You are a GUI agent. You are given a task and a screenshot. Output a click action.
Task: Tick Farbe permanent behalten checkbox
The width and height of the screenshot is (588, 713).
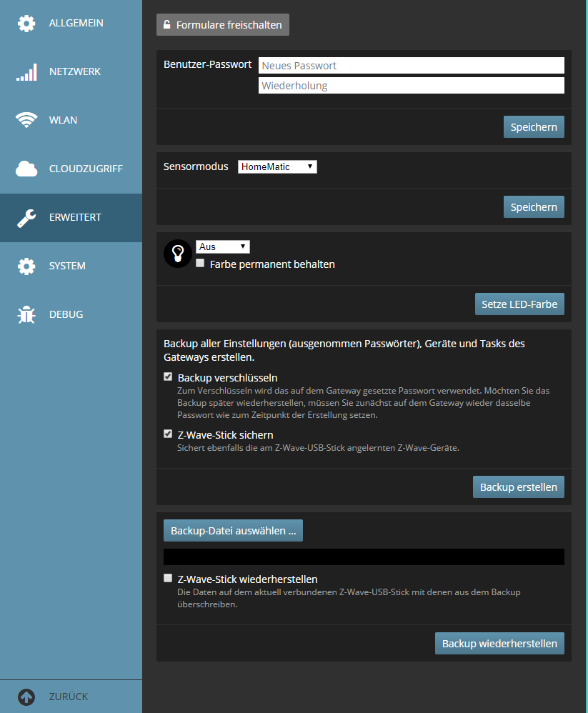(x=201, y=263)
